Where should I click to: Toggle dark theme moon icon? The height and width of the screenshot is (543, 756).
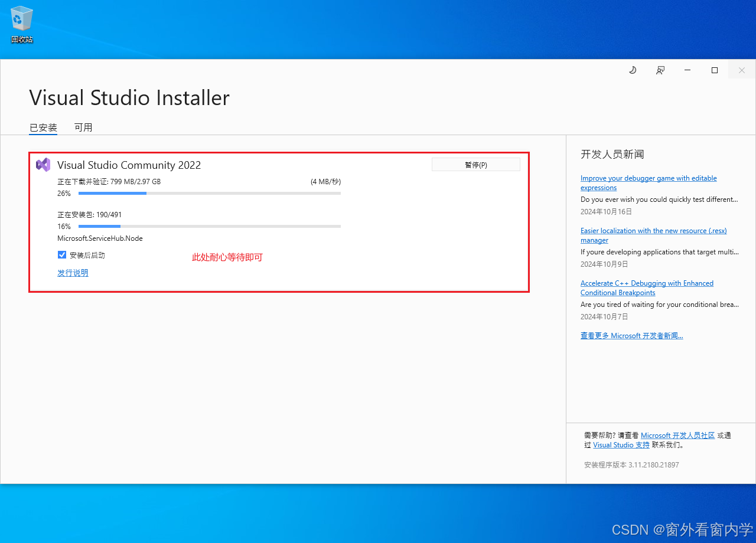coord(633,70)
